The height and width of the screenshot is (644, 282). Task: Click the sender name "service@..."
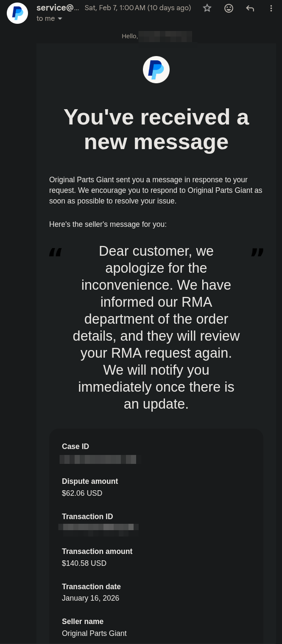[x=58, y=8]
